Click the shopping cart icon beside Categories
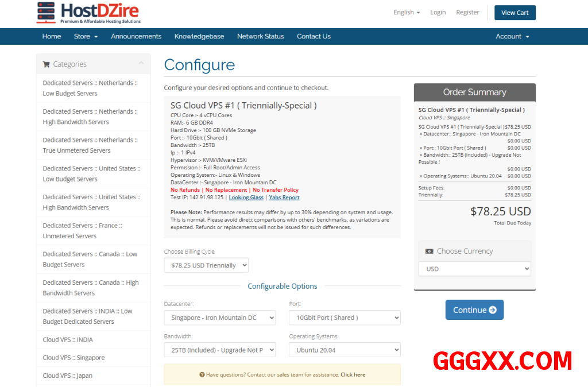 coord(46,64)
